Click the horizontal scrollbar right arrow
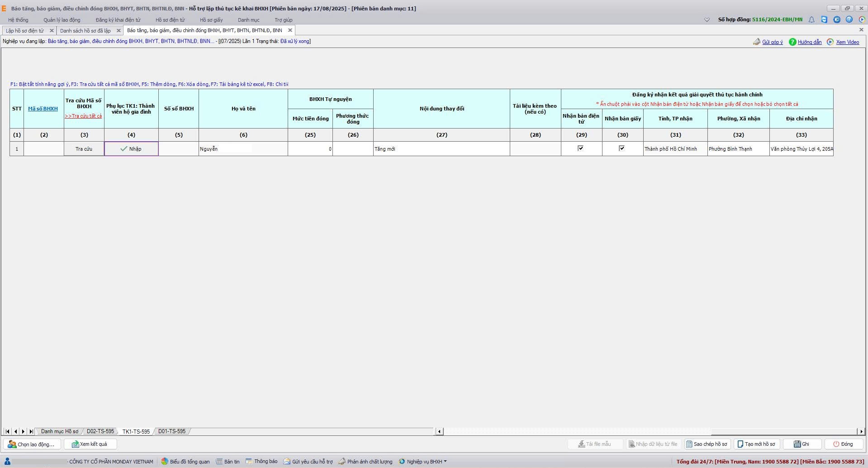868x468 pixels. pos(861,431)
